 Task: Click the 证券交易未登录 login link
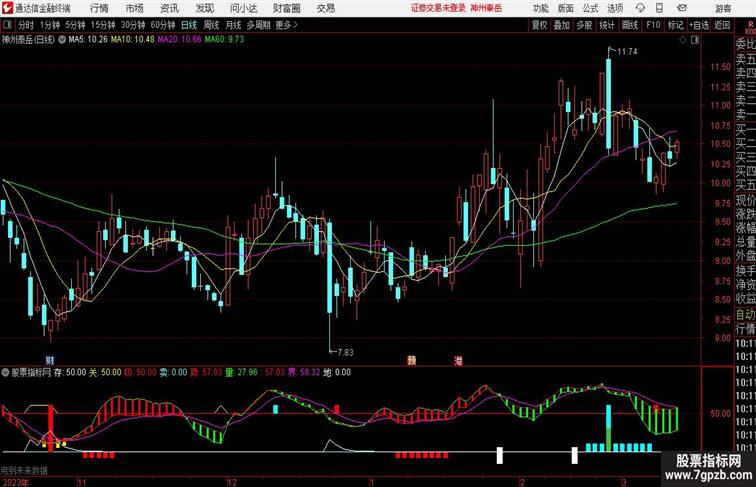[x=438, y=8]
